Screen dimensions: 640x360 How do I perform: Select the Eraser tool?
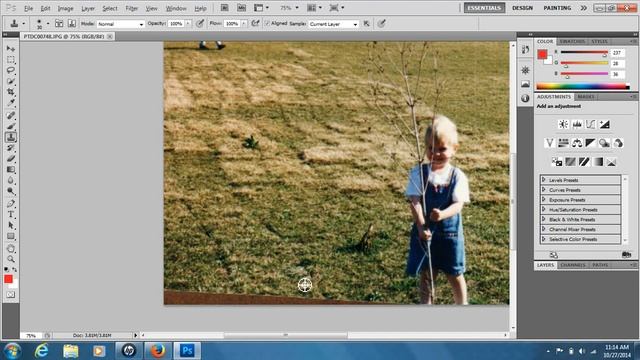pyautogui.click(x=11, y=158)
